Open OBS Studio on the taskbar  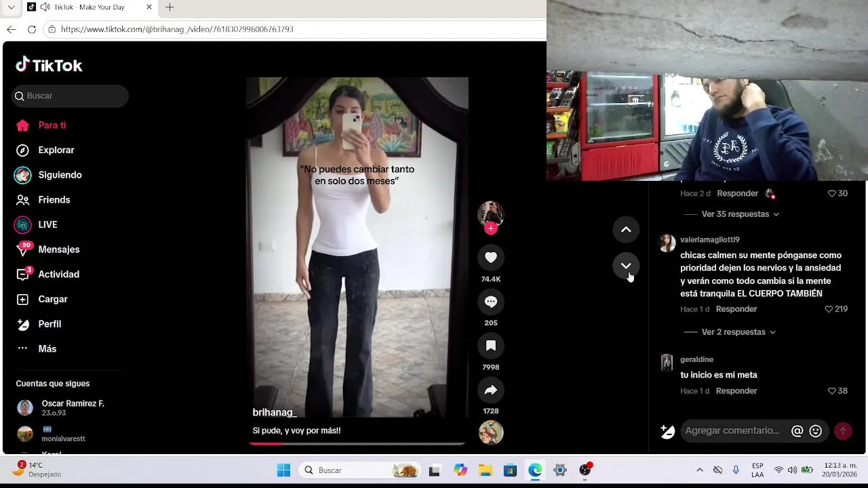[x=585, y=470]
